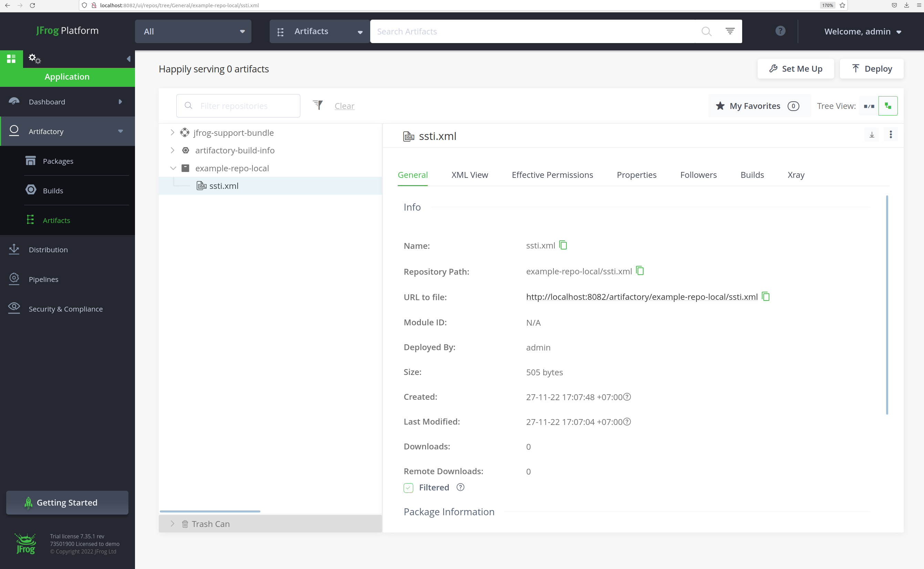Collapse the left sidebar arrow
The height and width of the screenshot is (569, 924).
pos(128,59)
